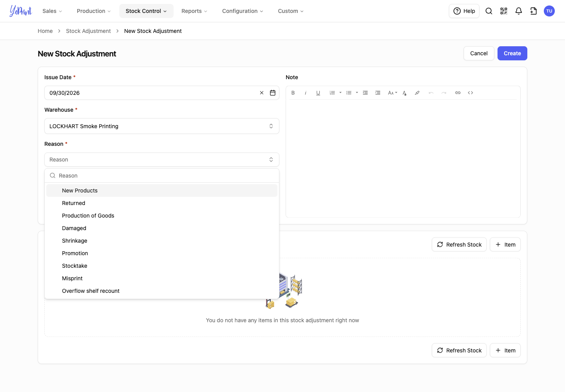Viewport: 565px width, 392px height.
Task: Select the Damaged reason
Action: click(x=162, y=228)
